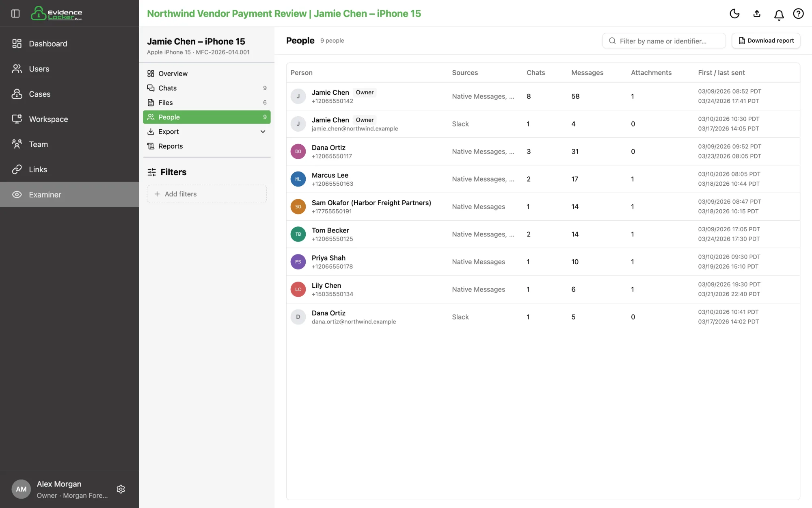Image resolution: width=812 pixels, height=508 pixels.
Task: Click the Evidence Locker logo
Action: [x=56, y=13]
